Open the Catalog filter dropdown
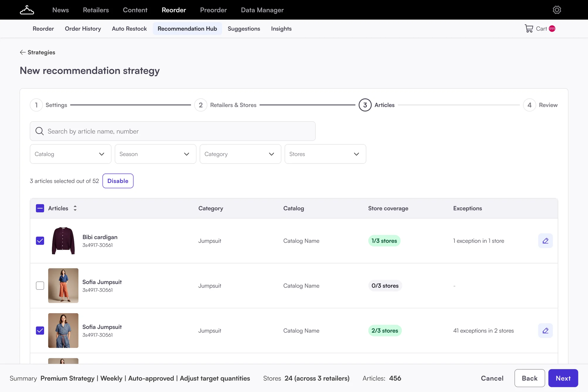Viewport: 588px width, 392px height. click(71, 154)
